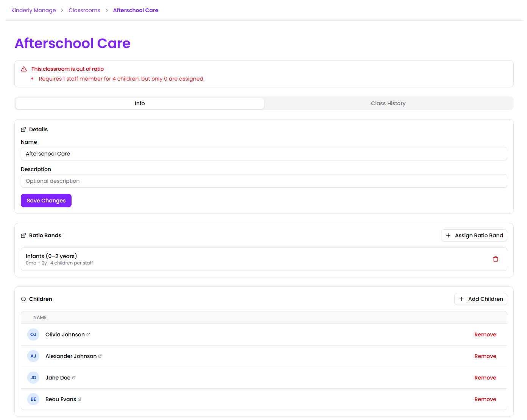Screen dimensions: 527x420
Task: Click the Details section icon
Action: pos(23,129)
